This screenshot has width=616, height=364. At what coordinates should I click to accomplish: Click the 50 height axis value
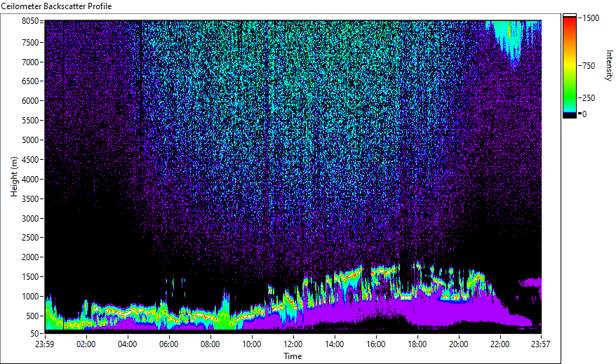point(34,334)
